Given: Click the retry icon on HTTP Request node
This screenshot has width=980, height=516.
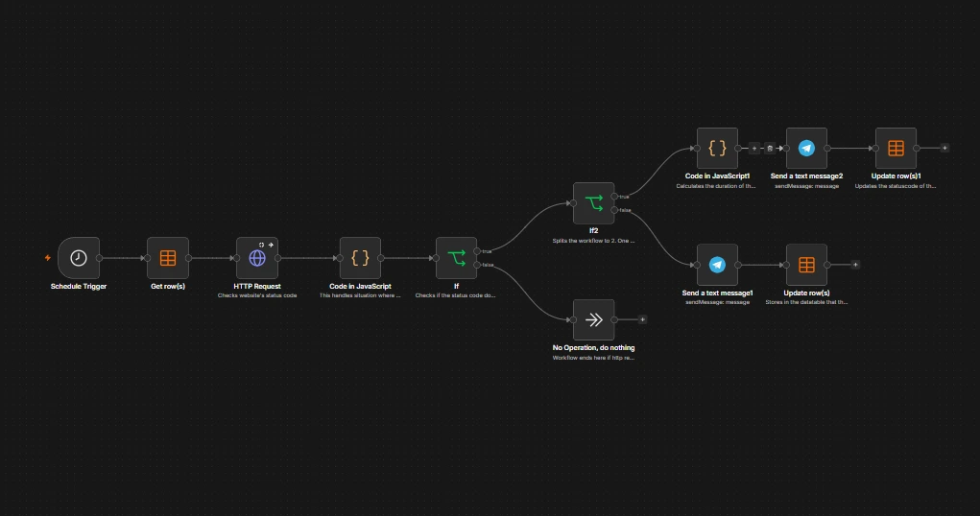Looking at the screenshot, I should point(261,245).
